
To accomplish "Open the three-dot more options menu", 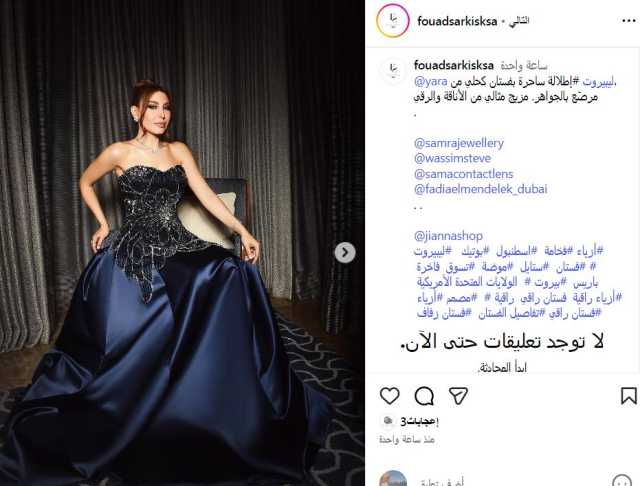I will pos(629,21).
